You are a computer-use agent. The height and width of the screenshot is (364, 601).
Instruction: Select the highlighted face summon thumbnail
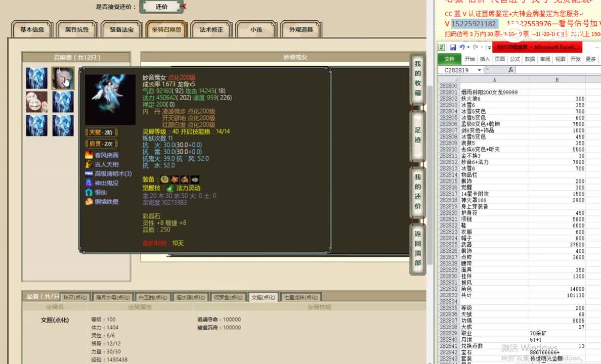click(x=63, y=78)
